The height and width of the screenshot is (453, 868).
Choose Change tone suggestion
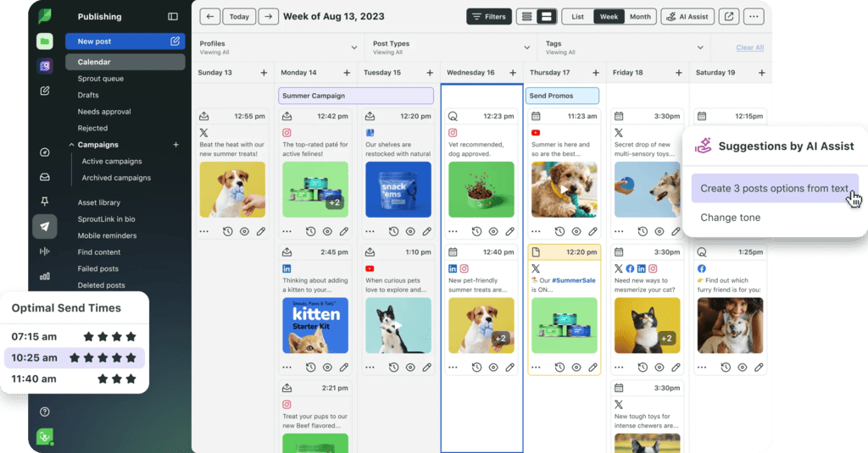[x=730, y=218]
